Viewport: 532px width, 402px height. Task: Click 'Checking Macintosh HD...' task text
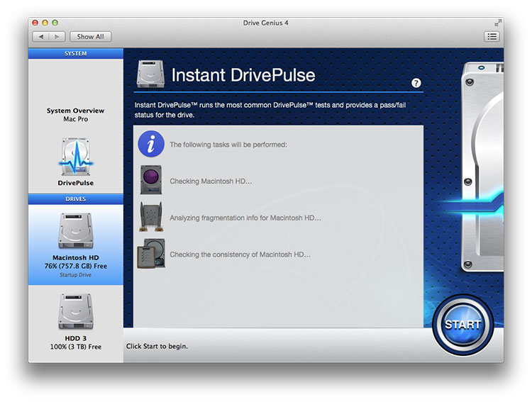211,182
